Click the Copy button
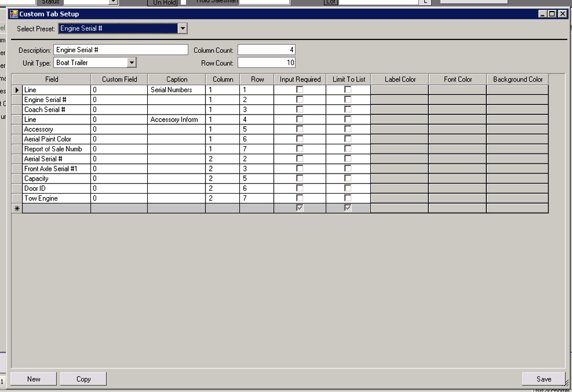The height and width of the screenshot is (392, 572). [x=83, y=379]
